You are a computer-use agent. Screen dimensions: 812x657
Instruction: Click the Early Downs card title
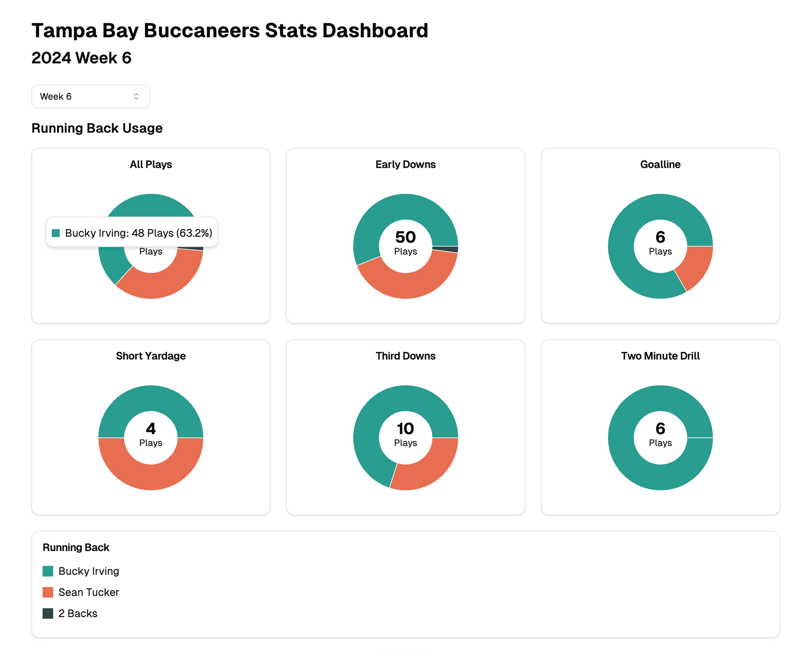click(x=406, y=165)
